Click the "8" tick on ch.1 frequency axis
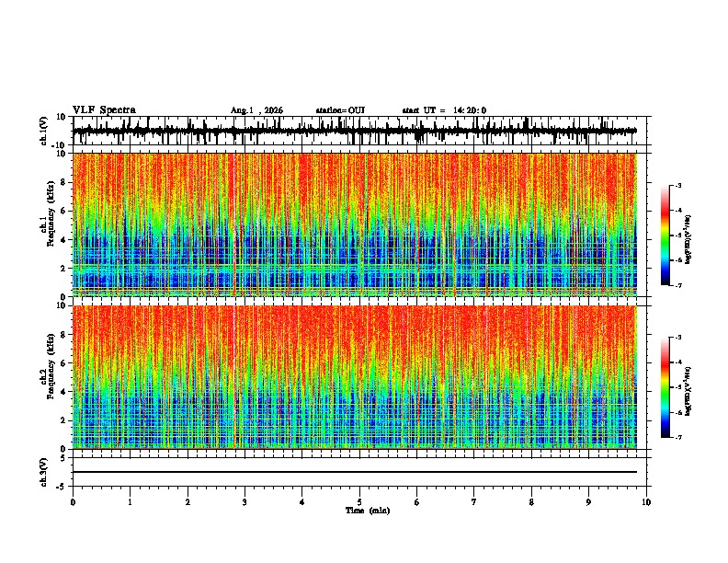 [64, 182]
